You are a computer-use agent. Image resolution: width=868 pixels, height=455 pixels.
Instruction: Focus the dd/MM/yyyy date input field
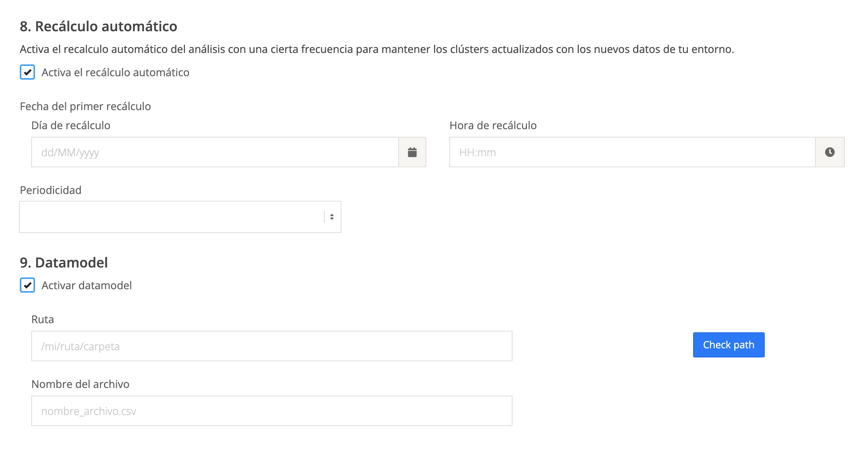click(215, 152)
